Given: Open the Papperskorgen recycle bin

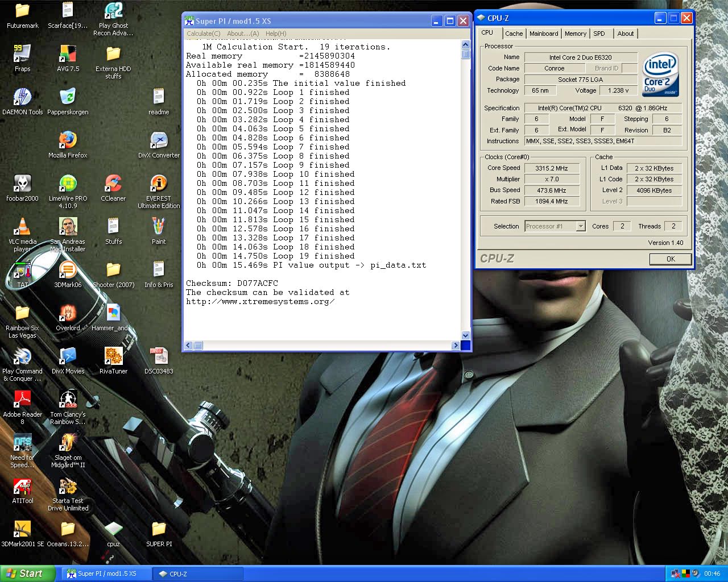Looking at the screenshot, I should pos(68,97).
